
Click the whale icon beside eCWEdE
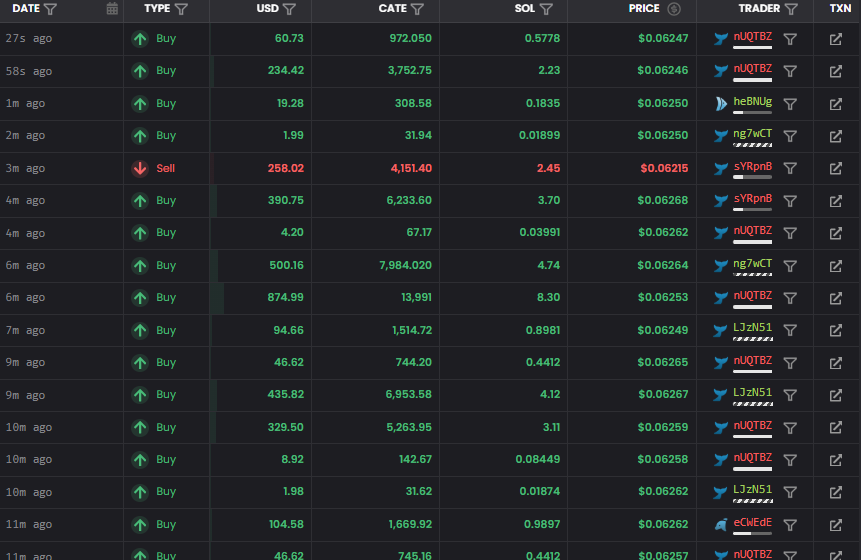(721, 525)
